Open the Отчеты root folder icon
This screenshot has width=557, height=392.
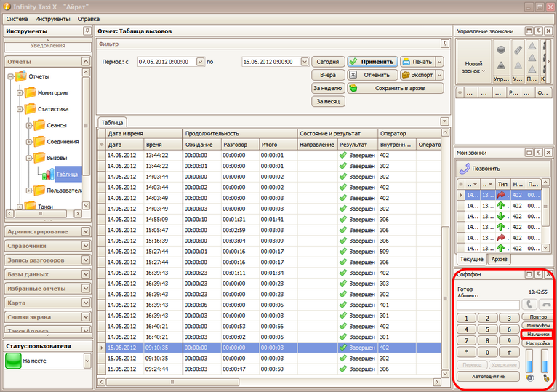click(x=21, y=76)
